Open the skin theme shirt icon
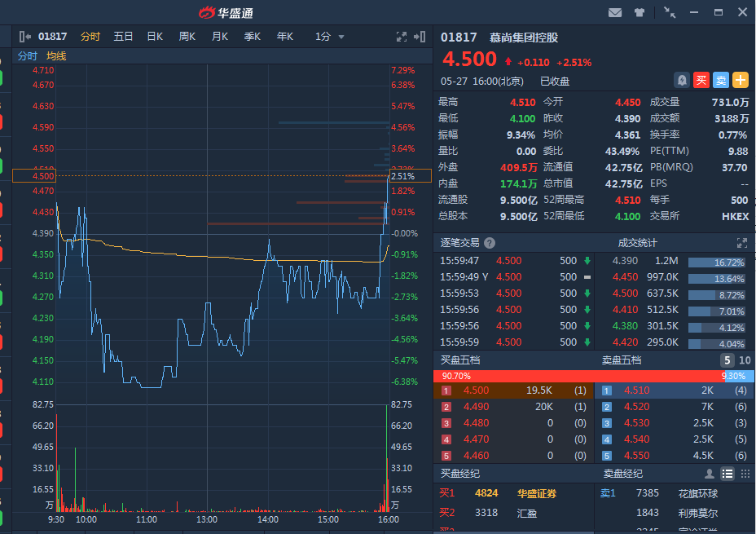 pyautogui.click(x=640, y=12)
